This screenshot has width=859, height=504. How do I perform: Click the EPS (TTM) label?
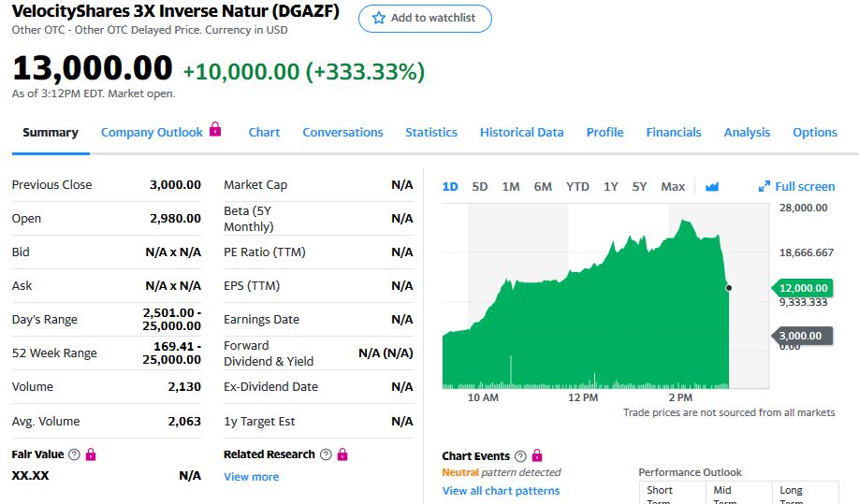point(252,285)
